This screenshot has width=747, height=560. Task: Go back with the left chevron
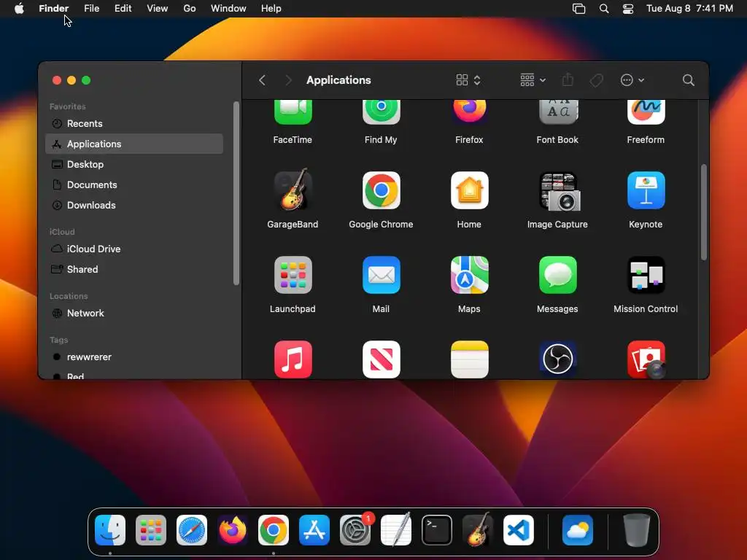262,80
